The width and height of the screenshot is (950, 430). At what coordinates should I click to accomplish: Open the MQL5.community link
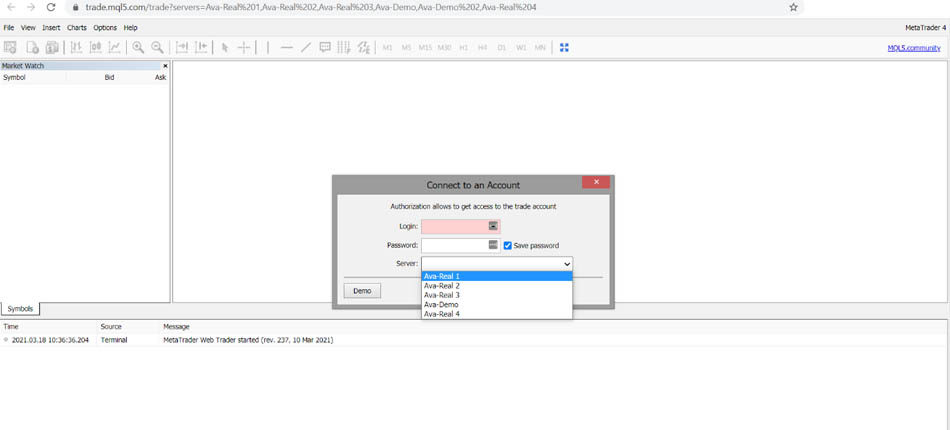pyautogui.click(x=914, y=48)
